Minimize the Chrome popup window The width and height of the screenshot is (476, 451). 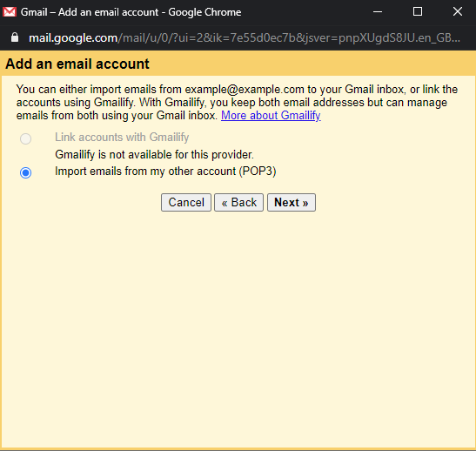pos(378,12)
